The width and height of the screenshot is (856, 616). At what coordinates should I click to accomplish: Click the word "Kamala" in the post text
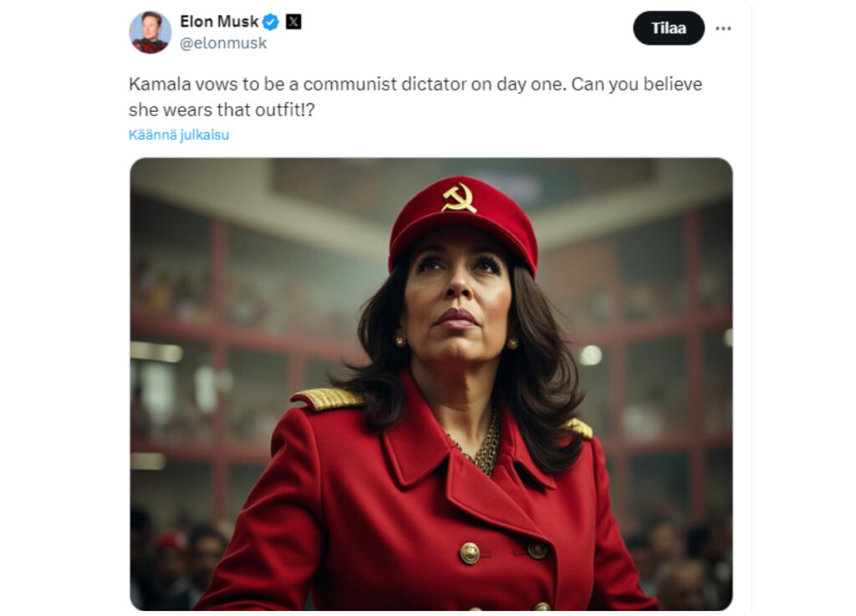coord(160,84)
